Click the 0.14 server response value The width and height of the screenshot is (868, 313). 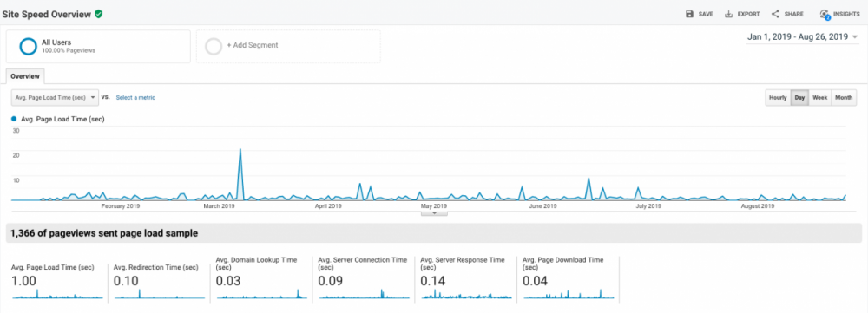coord(433,281)
